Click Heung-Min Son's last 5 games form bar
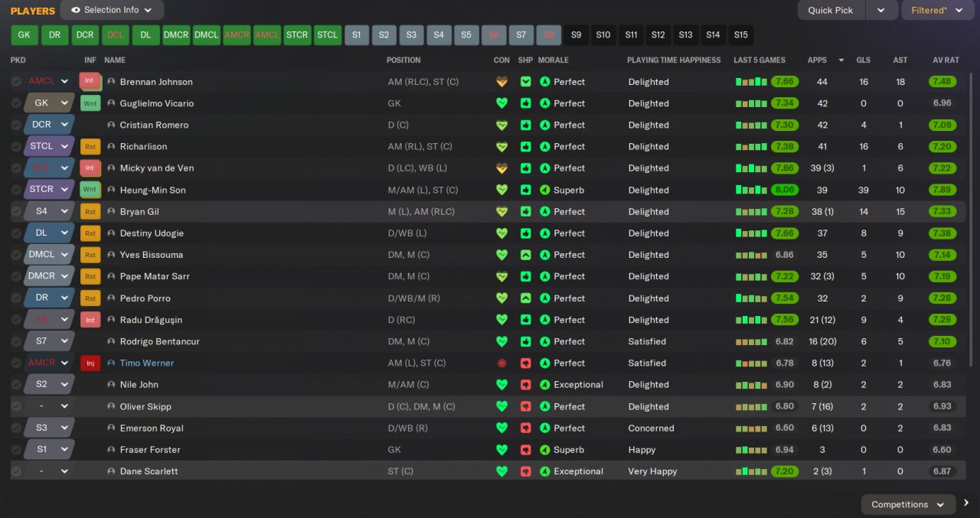Viewport: 980px width, 518px height. [751, 190]
